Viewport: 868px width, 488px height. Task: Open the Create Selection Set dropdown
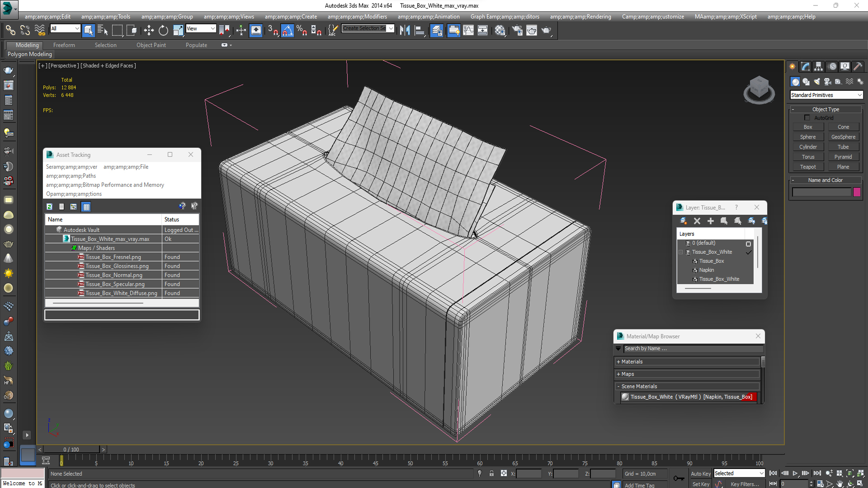368,28
